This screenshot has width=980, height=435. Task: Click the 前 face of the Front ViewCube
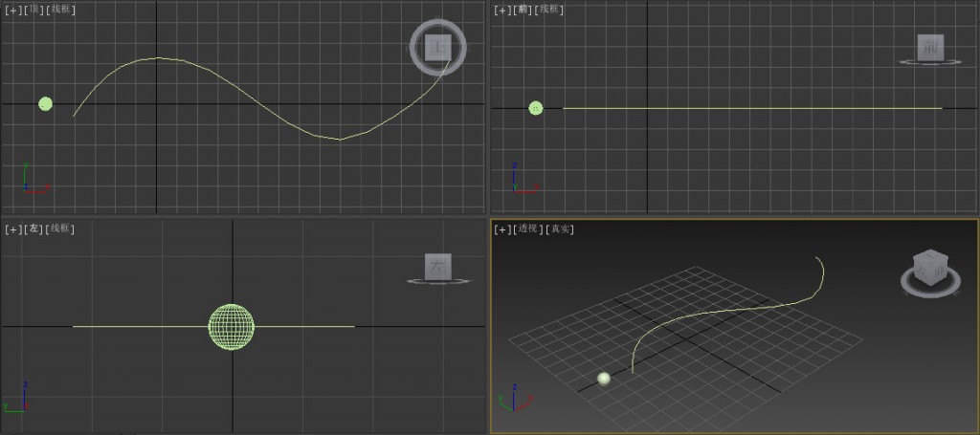(x=930, y=47)
